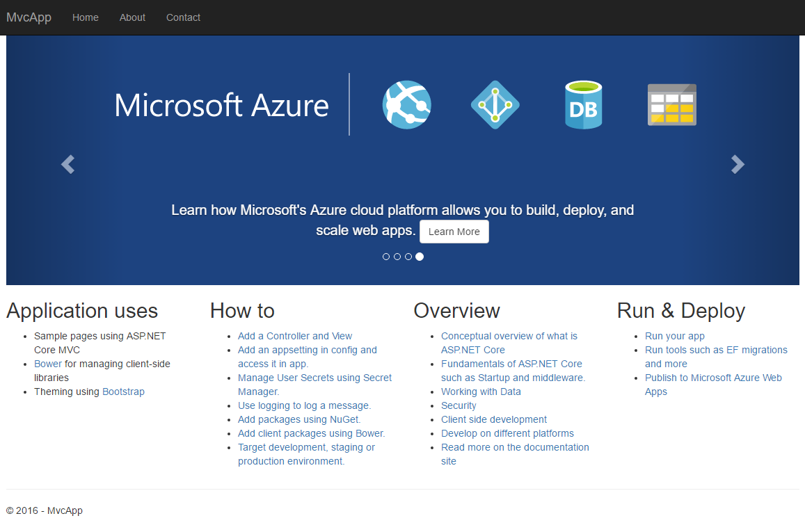The image size is (805, 532).
Task: Go to the previous carousel slide arrow
Action: click(67, 164)
